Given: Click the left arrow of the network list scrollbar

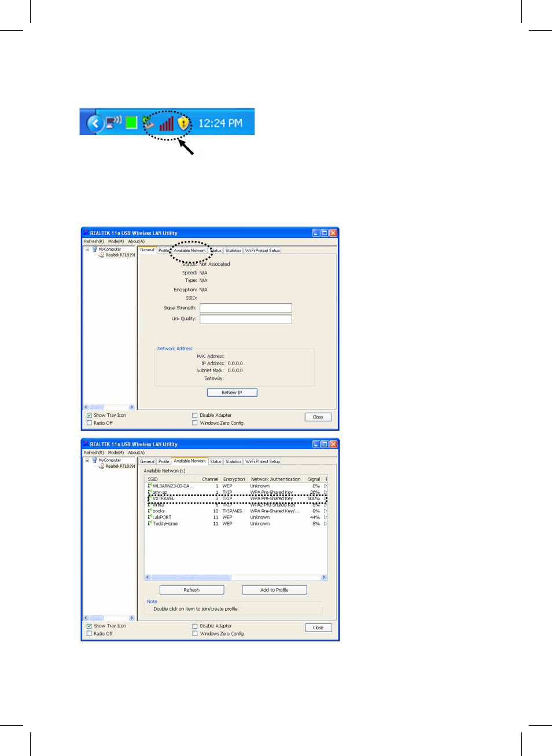Looking at the screenshot, I should coord(148,578).
